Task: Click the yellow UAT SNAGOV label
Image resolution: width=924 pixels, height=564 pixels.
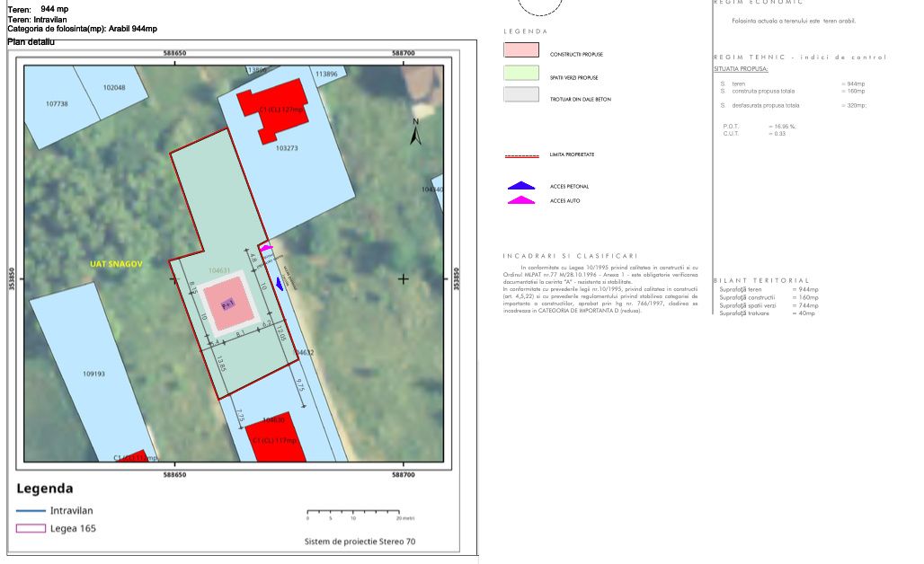Action: [x=117, y=264]
